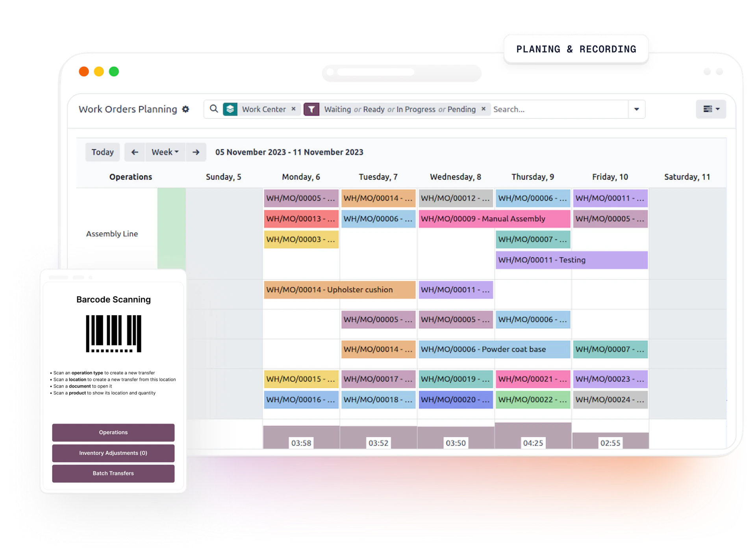Open the pink WH/MO/00021 work order
The height and width of the screenshot is (550, 756).
click(x=533, y=379)
